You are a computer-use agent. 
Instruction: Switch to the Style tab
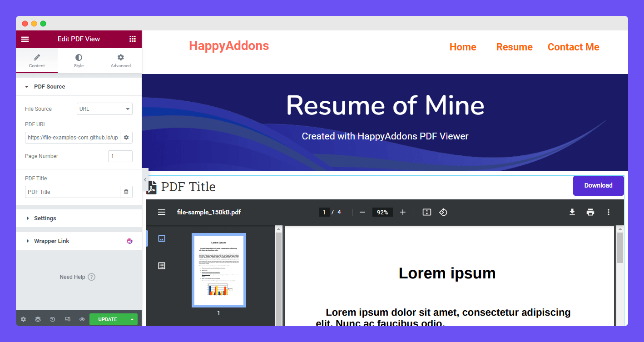(79, 60)
